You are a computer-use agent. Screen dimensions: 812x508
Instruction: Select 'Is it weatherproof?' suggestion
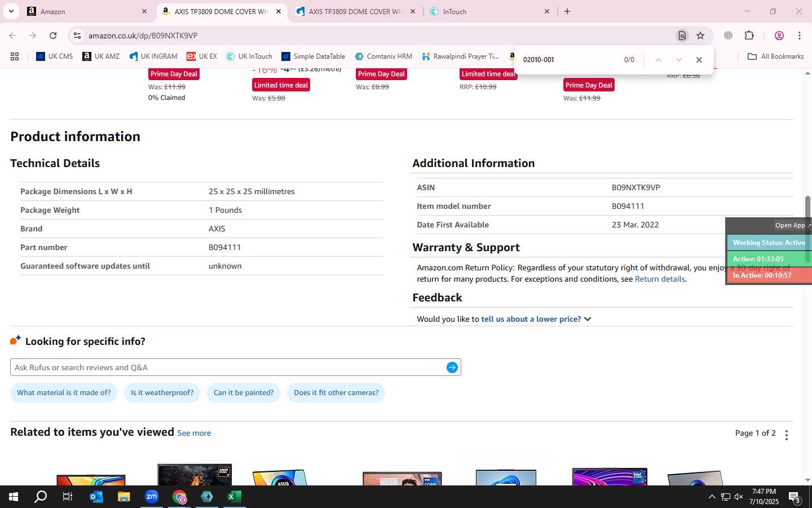point(162,393)
